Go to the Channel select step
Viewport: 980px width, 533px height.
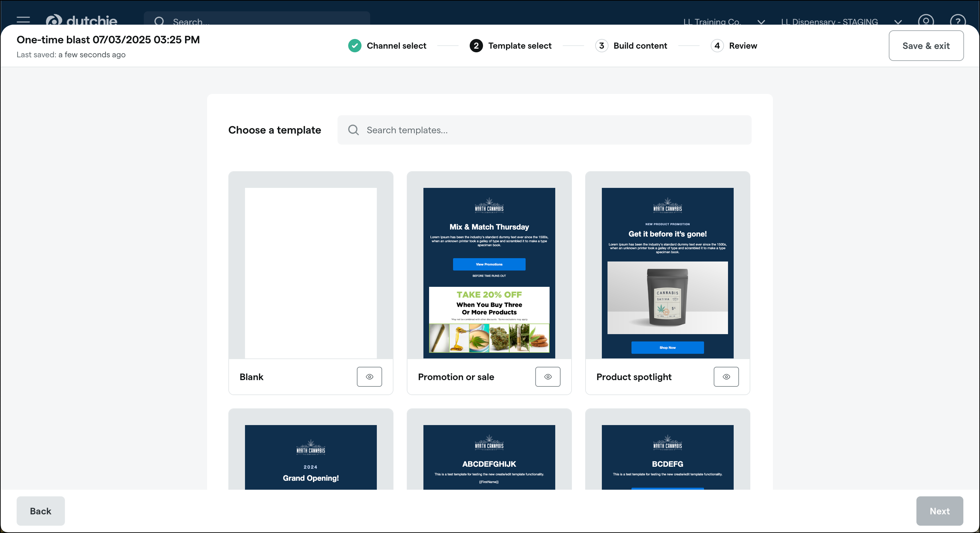pyautogui.click(x=387, y=46)
